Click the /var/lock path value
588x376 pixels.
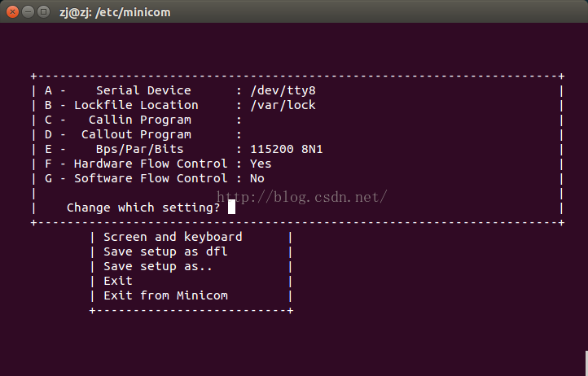coord(283,105)
